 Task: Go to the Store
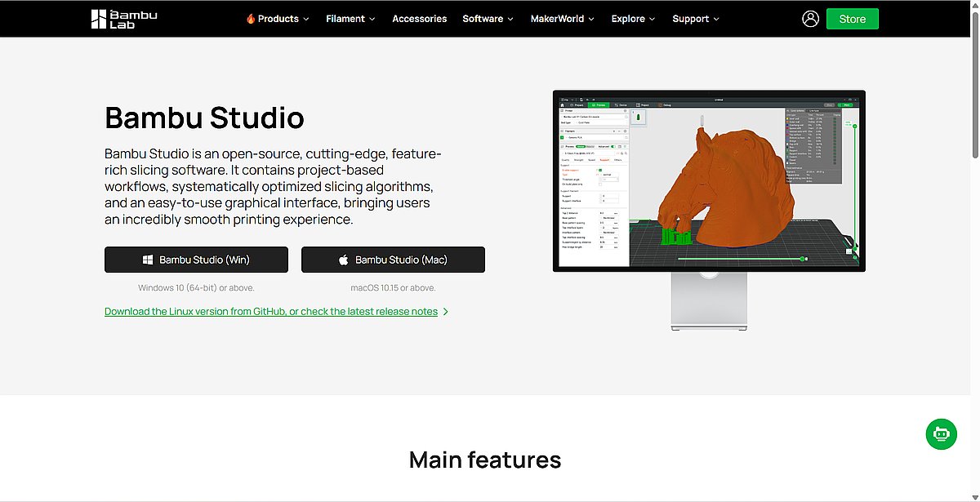(x=852, y=19)
